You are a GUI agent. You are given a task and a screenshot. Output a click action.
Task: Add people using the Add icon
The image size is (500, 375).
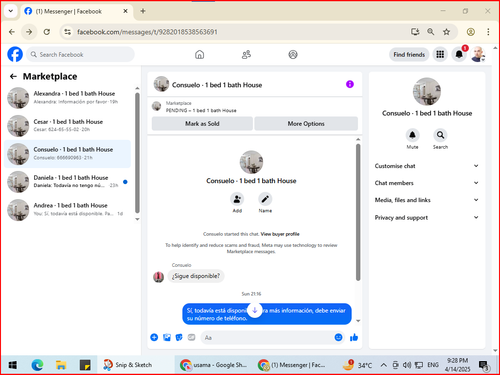click(x=237, y=199)
